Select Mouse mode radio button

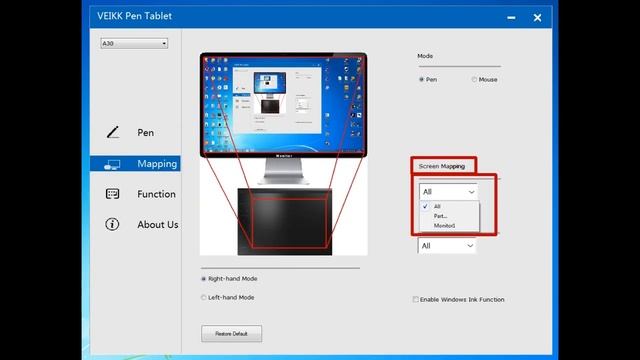coord(474,80)
